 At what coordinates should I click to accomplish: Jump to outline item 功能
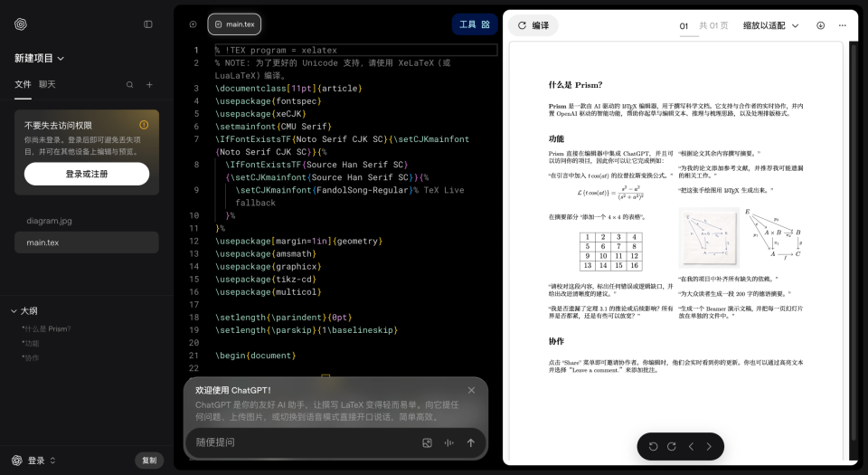(x=31, y=343)
